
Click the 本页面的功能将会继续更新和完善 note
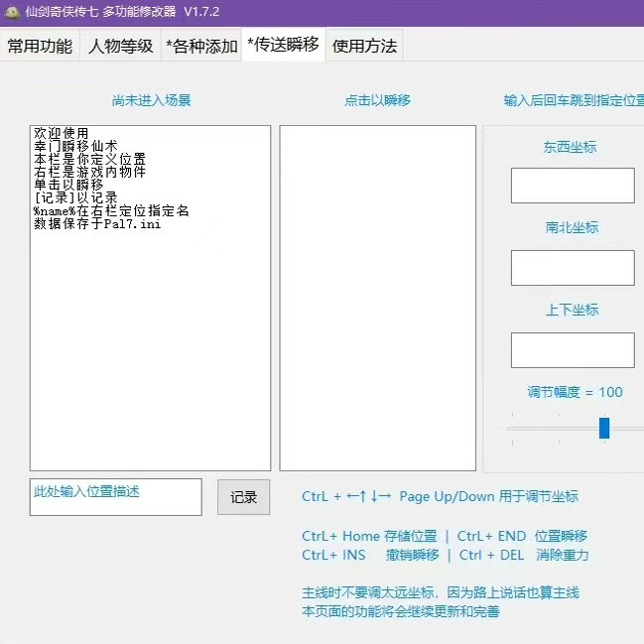click(x=401, y=611)
